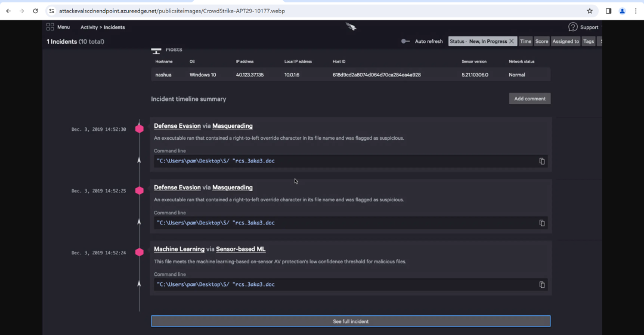Screen dimensions: 644x335
Task: Copy command line of 14:52:30 event
Action: coord(541,161)
